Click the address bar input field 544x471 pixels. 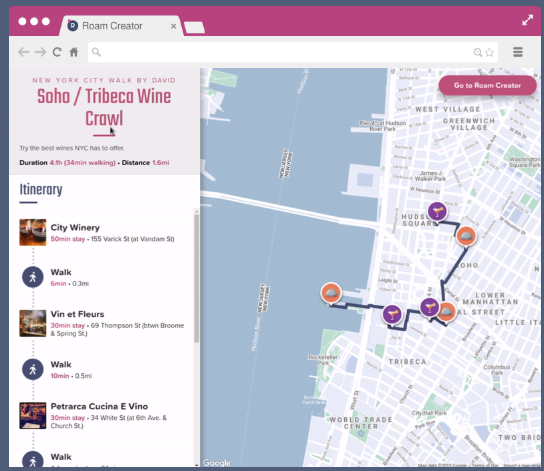point(292,52)
